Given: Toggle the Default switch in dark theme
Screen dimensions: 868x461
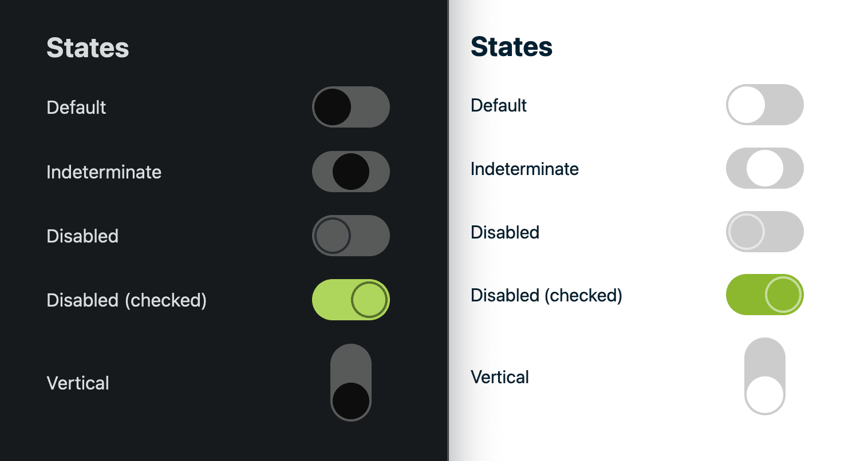Looking at the screenshot, I should 350,107.
